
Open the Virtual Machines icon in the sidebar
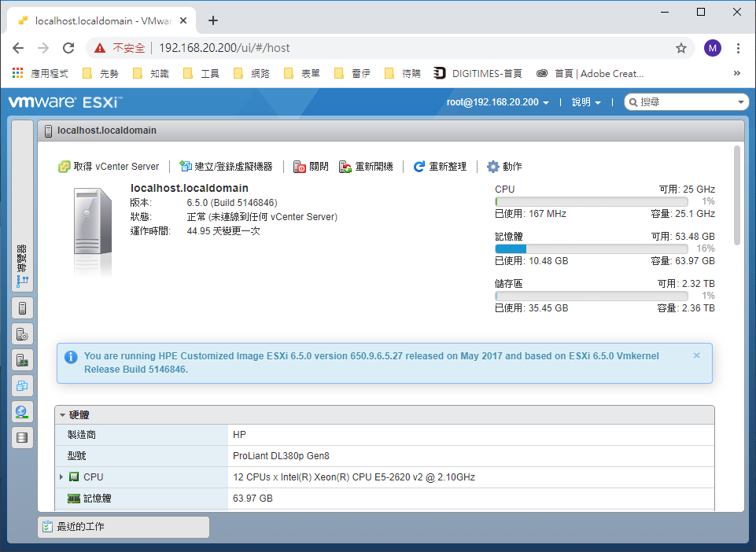point(22,386)
